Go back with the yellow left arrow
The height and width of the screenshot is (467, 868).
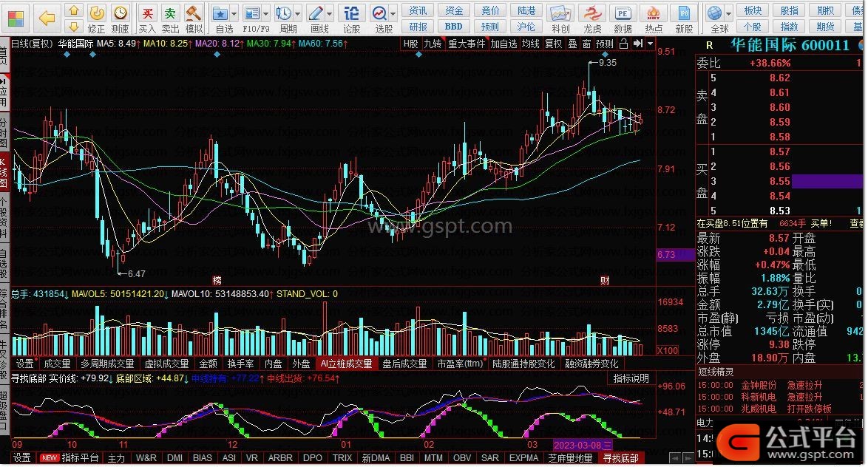coord(47,18)
